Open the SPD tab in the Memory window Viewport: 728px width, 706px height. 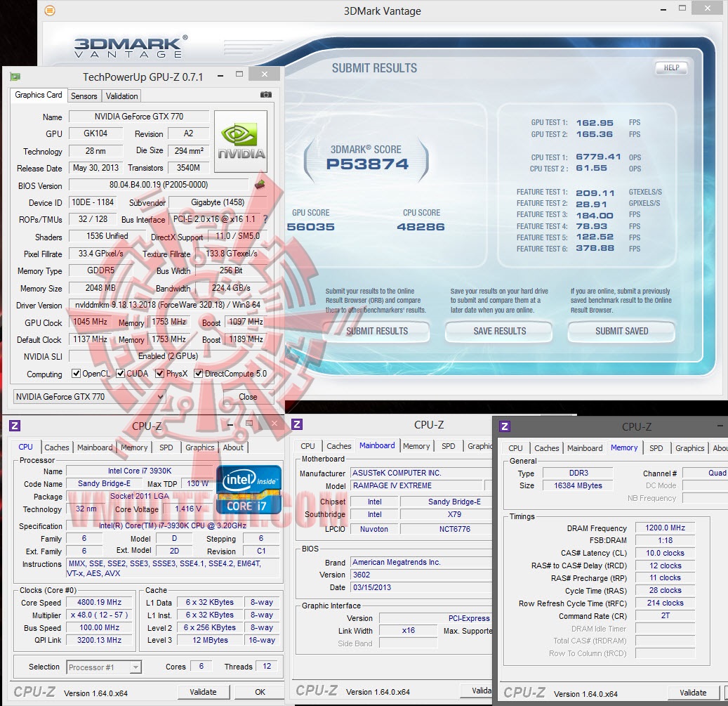656,447
